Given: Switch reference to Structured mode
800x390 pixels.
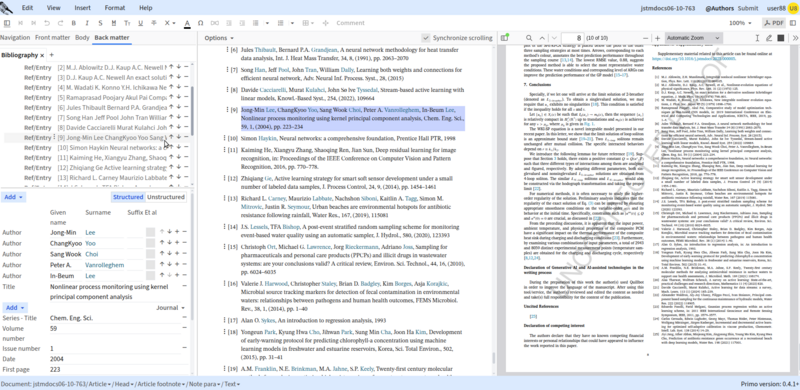Looking at the screenshot, I should [x=128, y=197].
